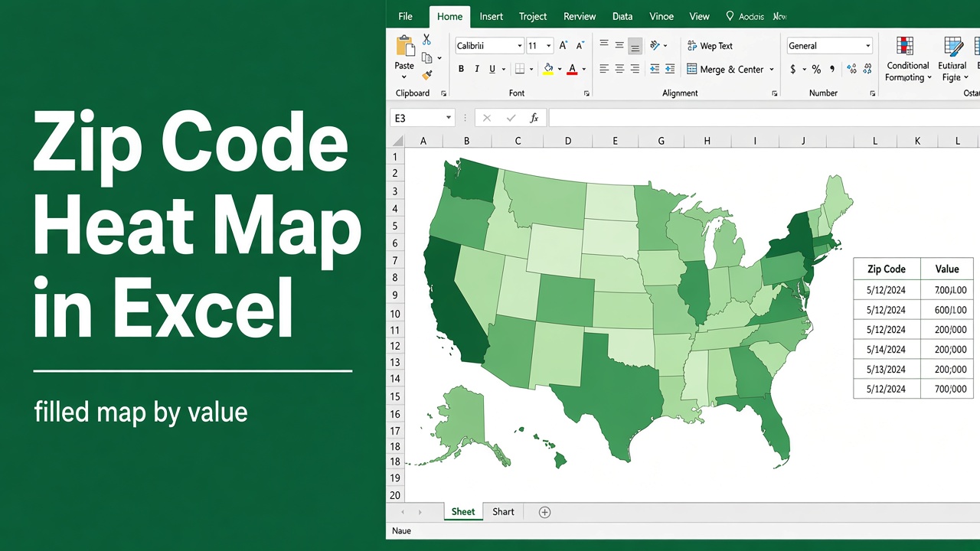Viewport: 980px width, 551px height.
Task: Open the font name dropdown
Action: [520, 46]
